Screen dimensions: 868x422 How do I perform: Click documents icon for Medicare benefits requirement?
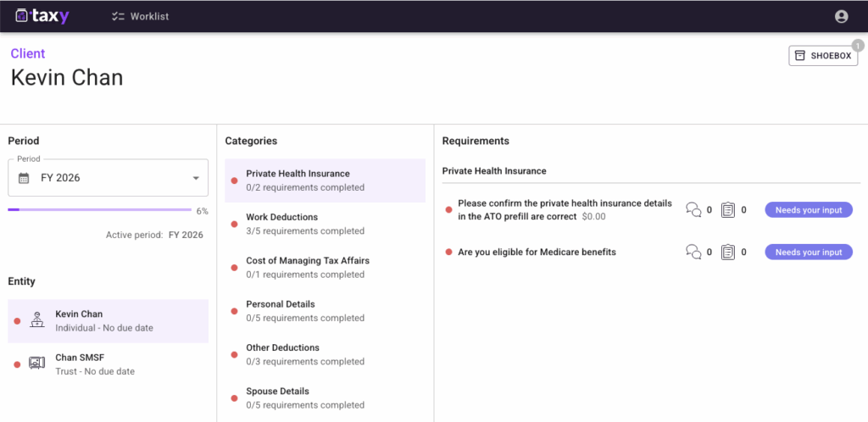coord(727,253)
